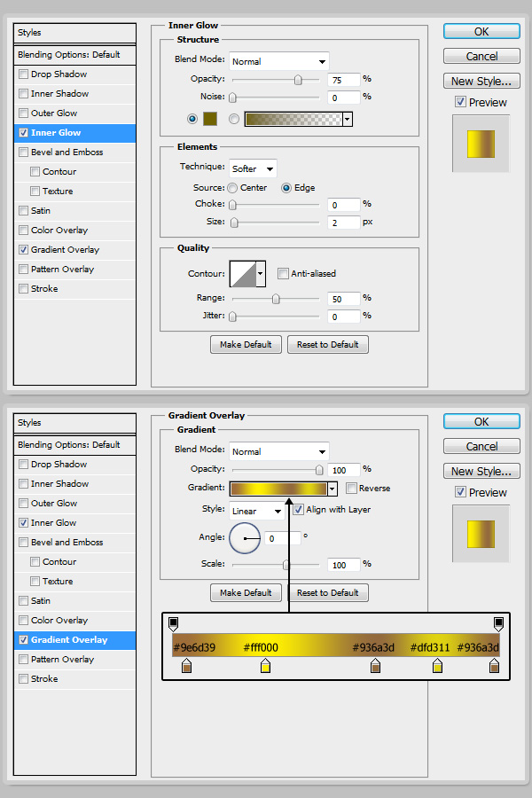The width and height of the screenshot is (532, 798).
Task: Click the Inner Glow solid color swatch
Action: pos(210,119)
